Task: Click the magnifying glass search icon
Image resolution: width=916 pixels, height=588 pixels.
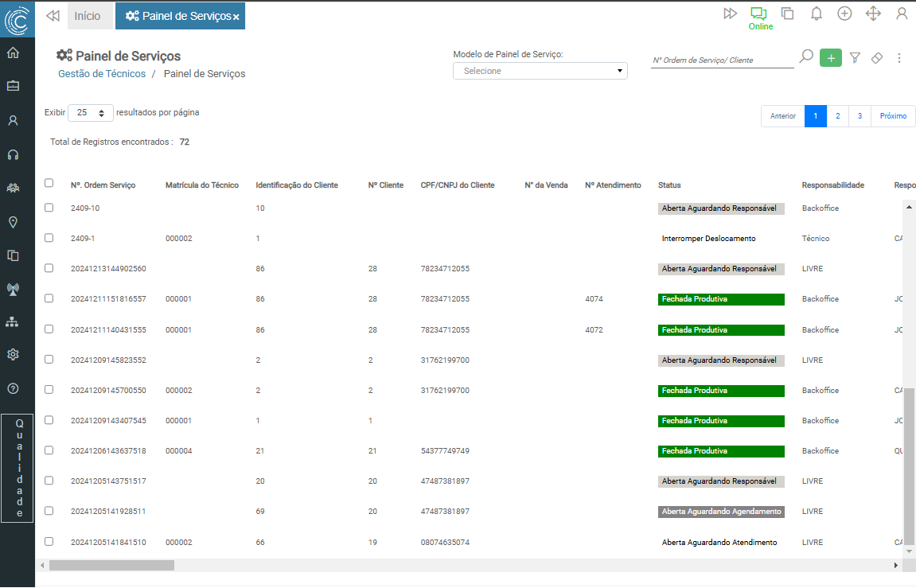Action: [806, 57]
